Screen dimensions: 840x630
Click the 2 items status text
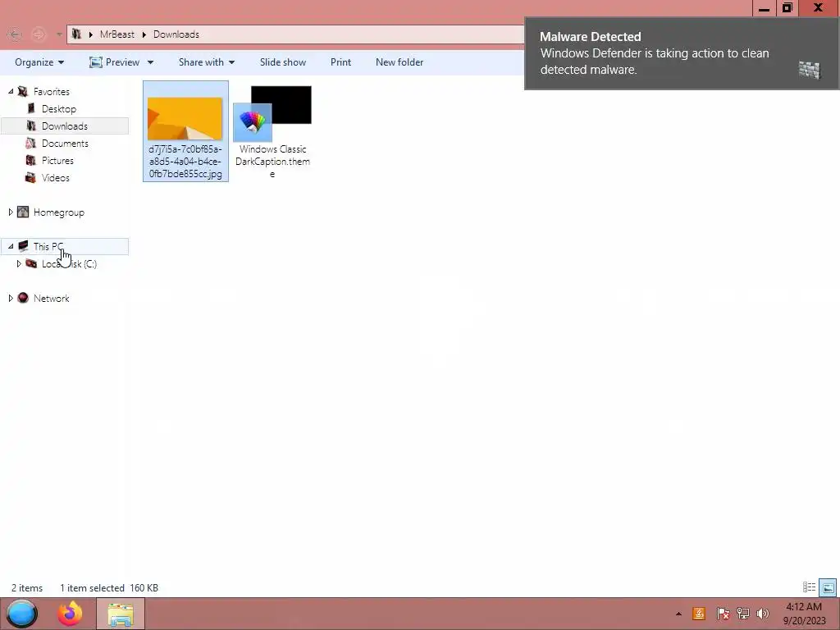click(27, 587)
